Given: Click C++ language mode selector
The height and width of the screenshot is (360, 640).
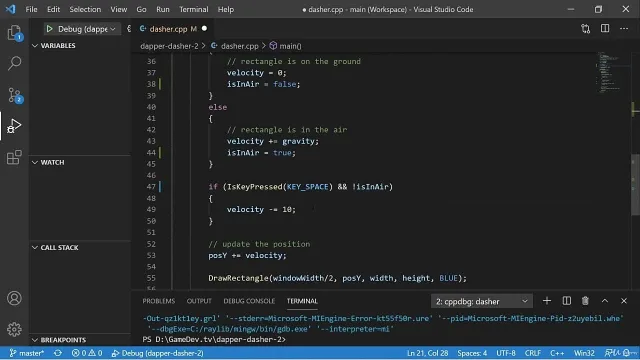Looking at the screenshot, I should pos(557,353).
